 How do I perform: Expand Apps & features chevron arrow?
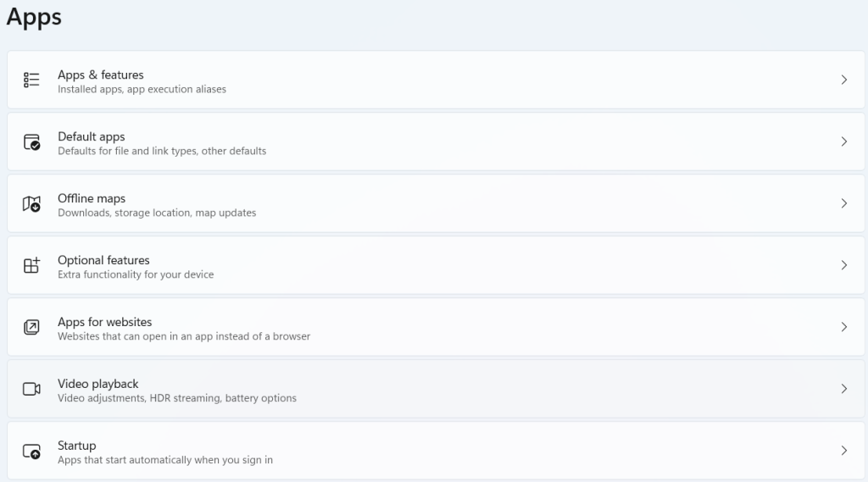[844, 80]
